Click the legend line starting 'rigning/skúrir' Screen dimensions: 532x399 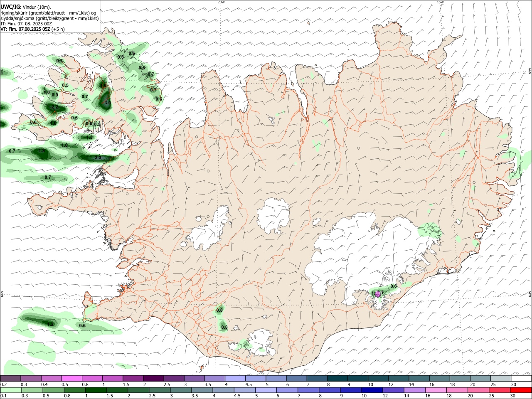(x=48, y=12)
